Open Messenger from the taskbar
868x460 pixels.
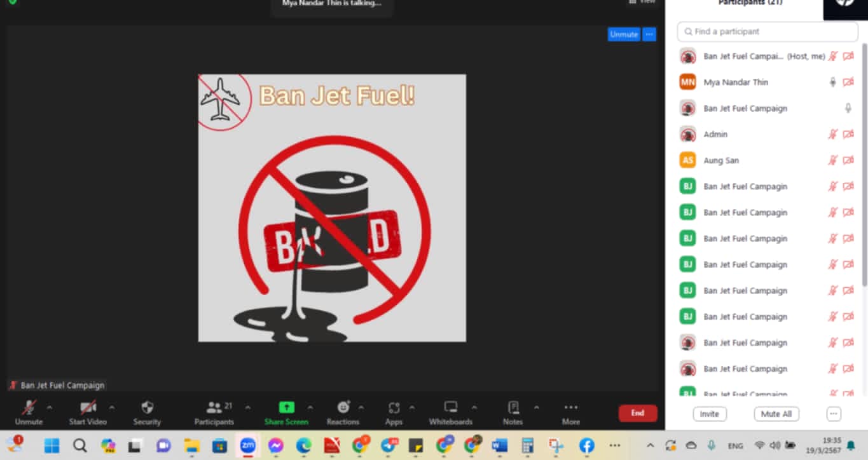click(275, 445)
